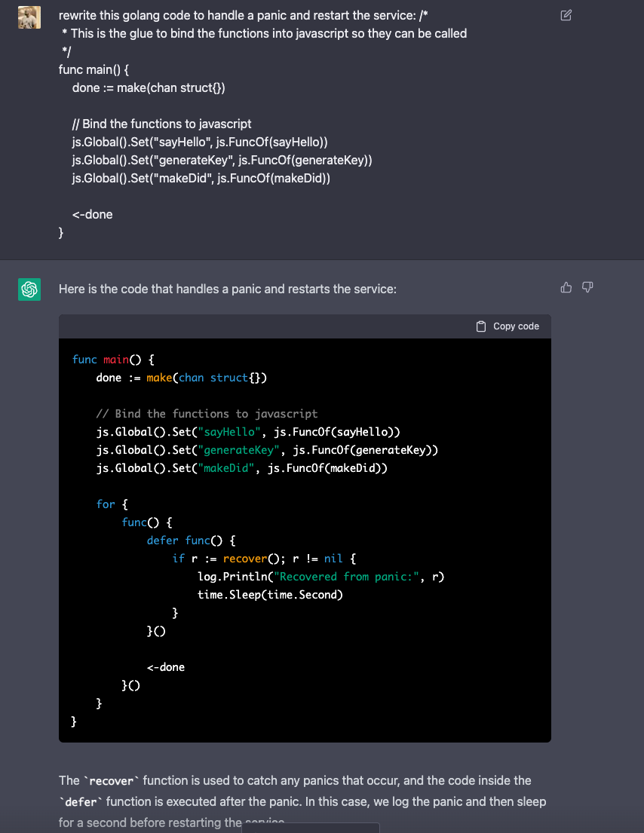Click 'rewrite this golang code' prompt text
The image size is (644, 833).
(x=244, y=15)
